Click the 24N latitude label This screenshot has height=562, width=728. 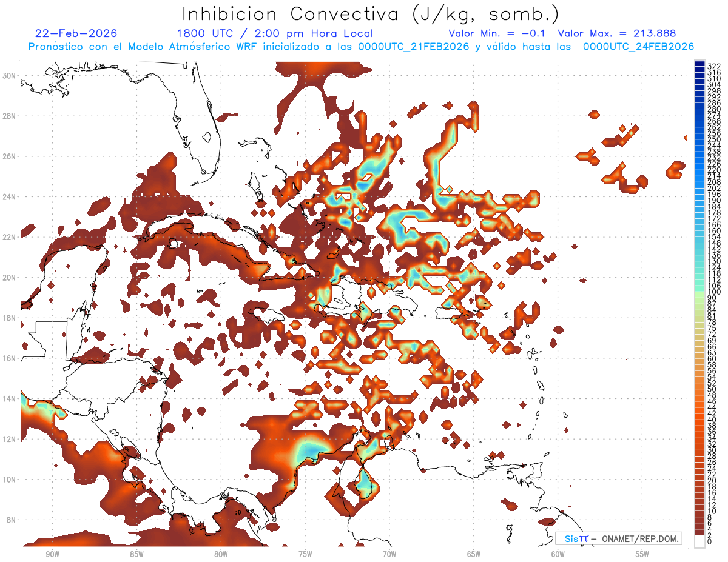pos(10,196)
